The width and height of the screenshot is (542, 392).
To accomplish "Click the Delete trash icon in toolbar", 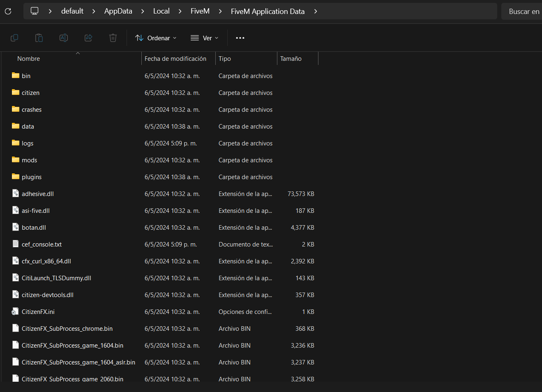I will [x=113, y=38].
